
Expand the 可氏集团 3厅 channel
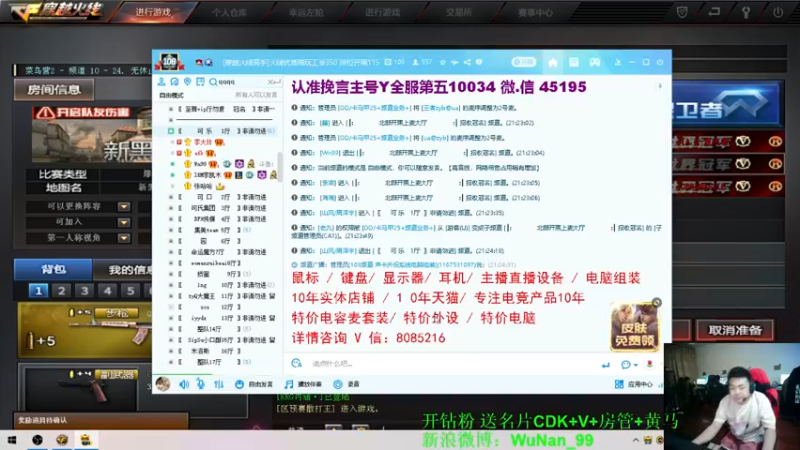(171, 208)
